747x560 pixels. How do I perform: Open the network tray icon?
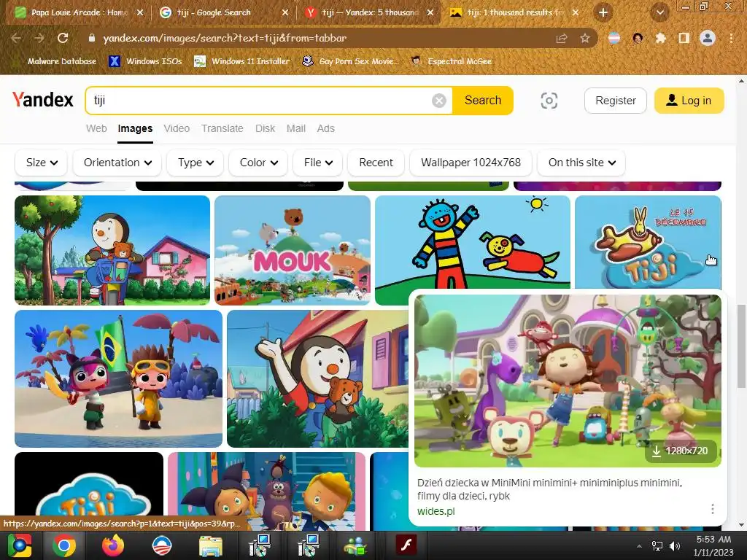657,546
